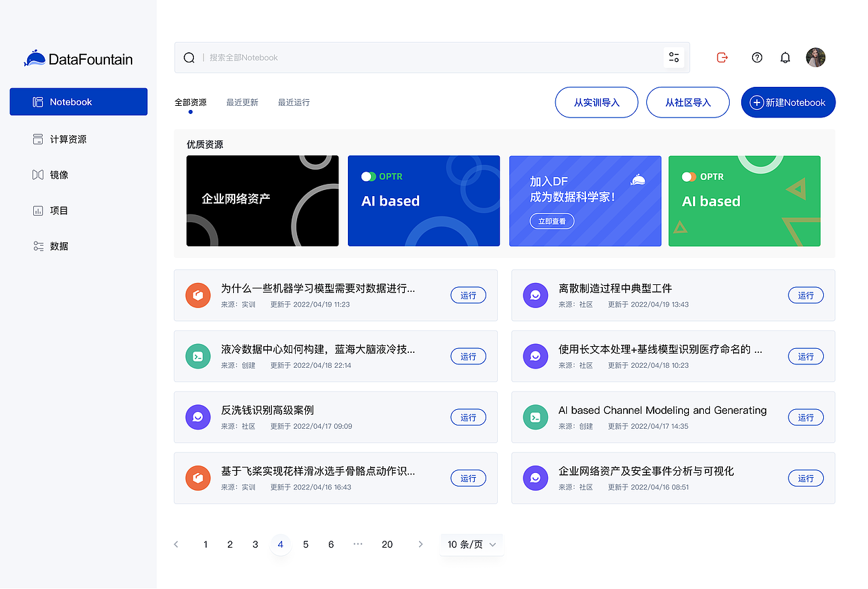The image size is (868, 589).
Task: Click the red logout icon in the header
Action: [x=722, y=58]
